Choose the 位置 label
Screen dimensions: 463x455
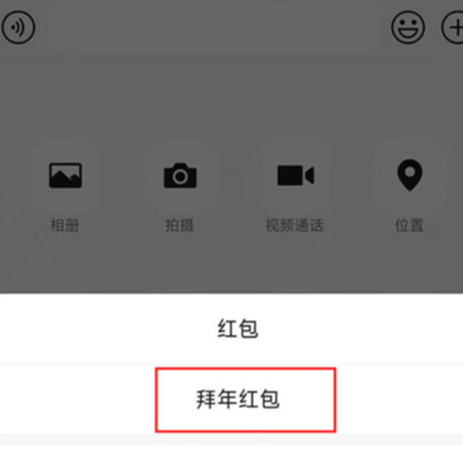click(x=409, y=225)
